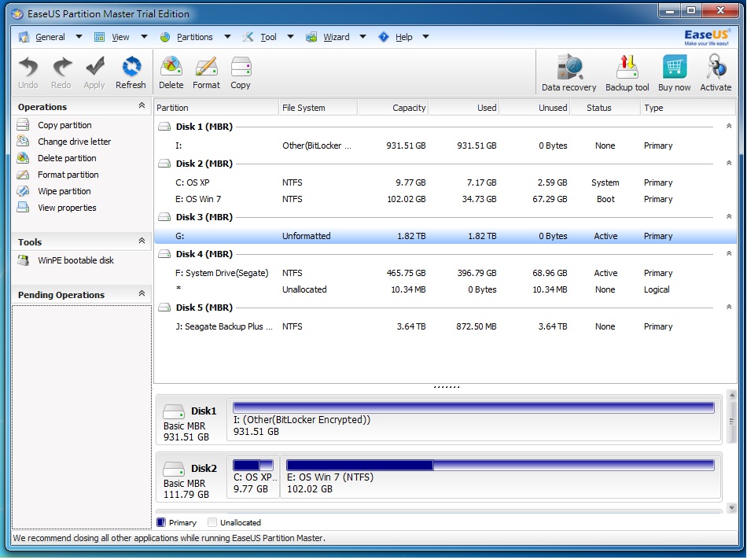Click the disk map scroll down arrow

(732, 508)
